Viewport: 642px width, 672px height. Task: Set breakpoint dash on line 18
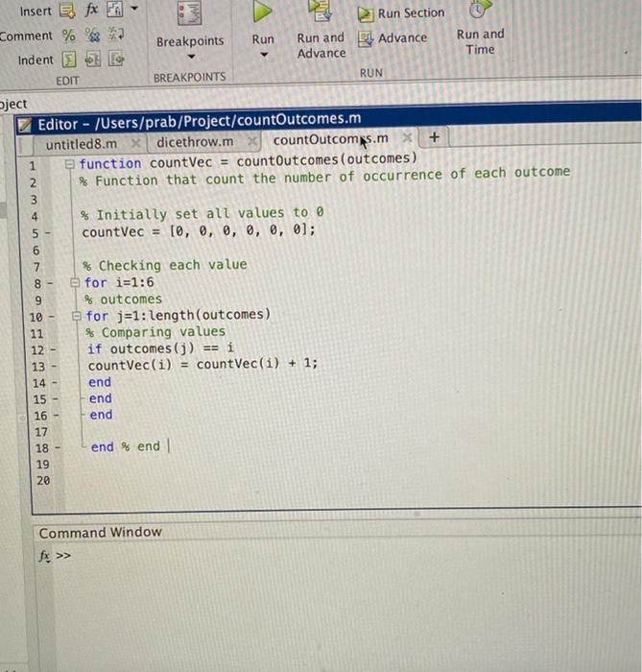[58, 447]
